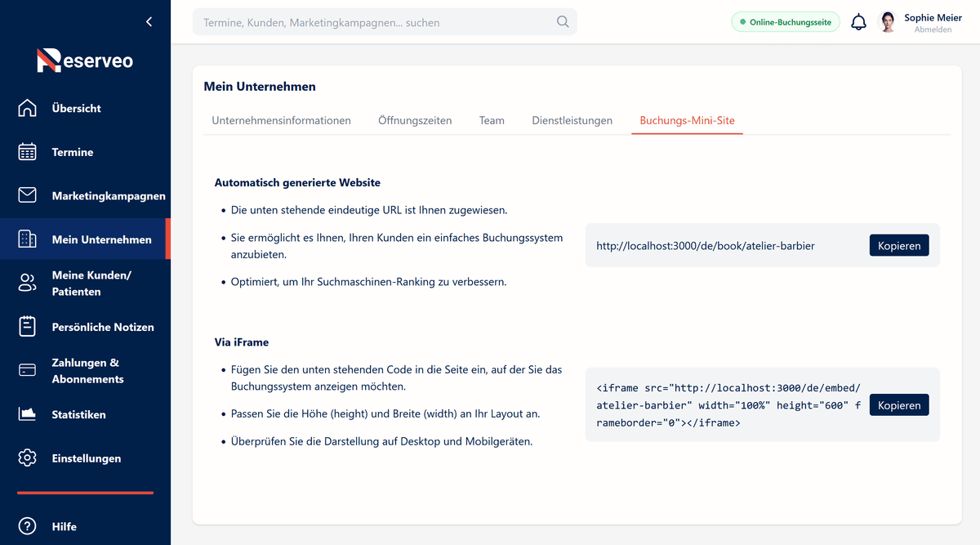Click the Einstellungen gear icon
980x545 pixels.
[x=27, y=458]
